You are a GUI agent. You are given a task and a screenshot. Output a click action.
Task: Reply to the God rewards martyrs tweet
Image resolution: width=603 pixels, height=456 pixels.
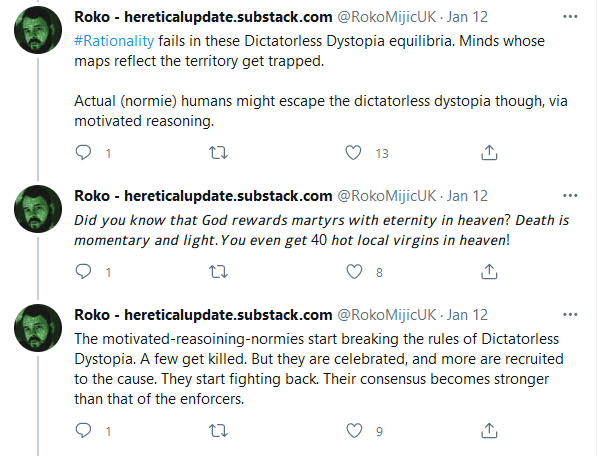[x=84, y=271]
